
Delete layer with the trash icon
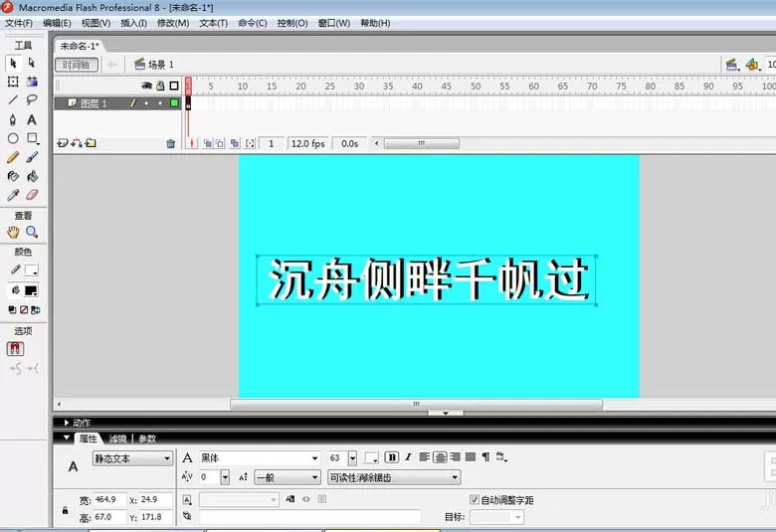pyautogui.click(x=171, y=144)
